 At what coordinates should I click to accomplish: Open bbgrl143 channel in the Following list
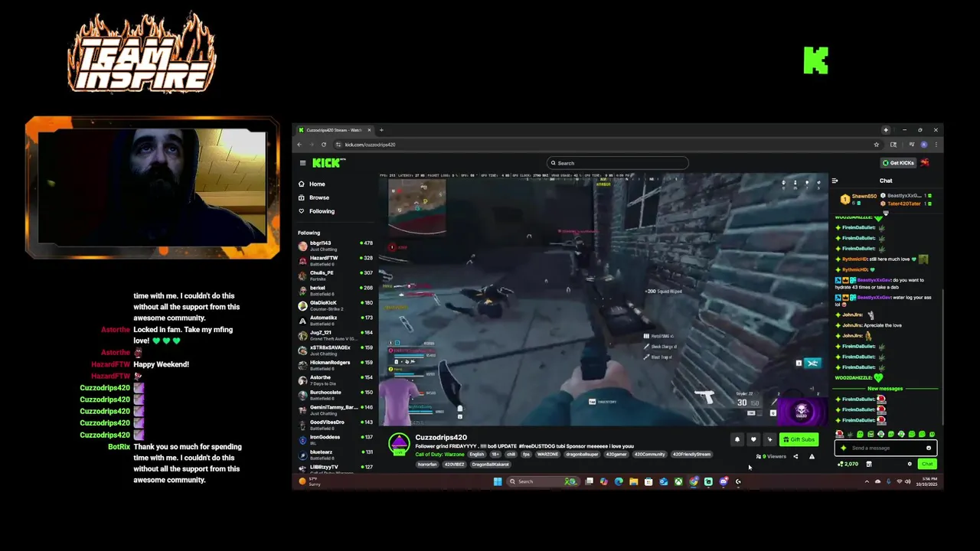335,246
